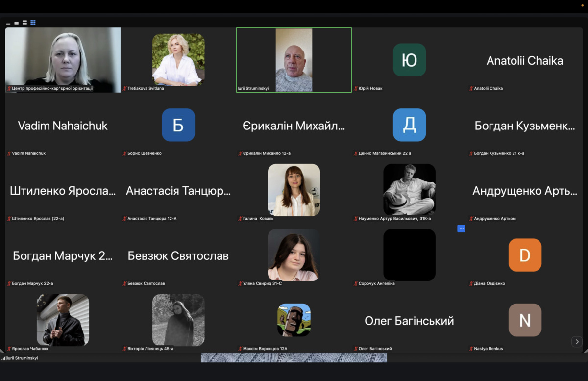
Task: Go to next page of participants
Action: pos(577,342)
